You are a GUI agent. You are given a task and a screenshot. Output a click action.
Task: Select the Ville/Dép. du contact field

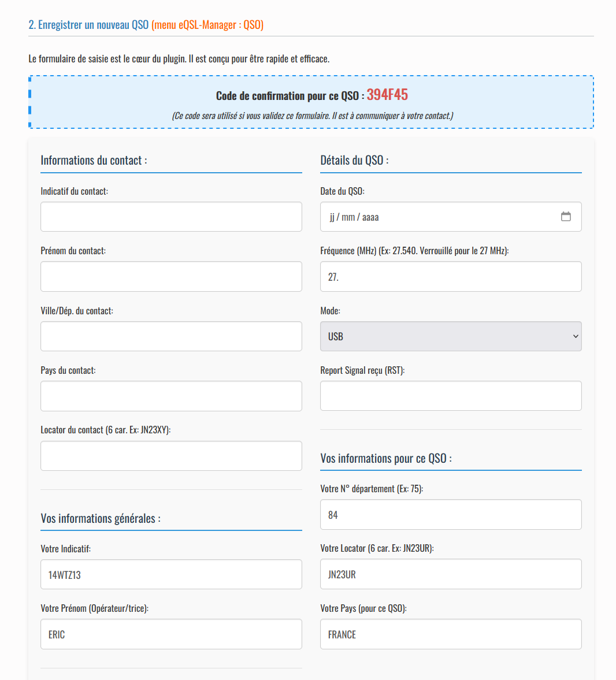coord(171,336)
